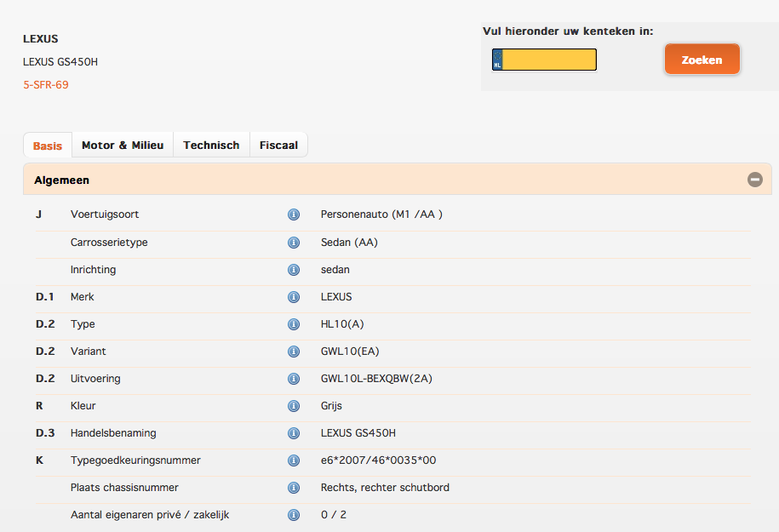Click the S-SFR-69 license plate link
This screenshot has width=779, height=532.
point(46,85)
